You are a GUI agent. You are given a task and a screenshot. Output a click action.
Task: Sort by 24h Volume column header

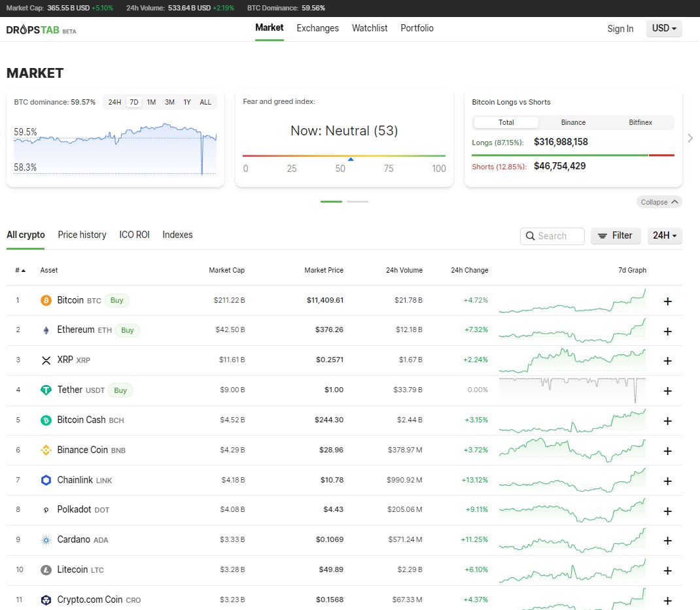(404, 271)
